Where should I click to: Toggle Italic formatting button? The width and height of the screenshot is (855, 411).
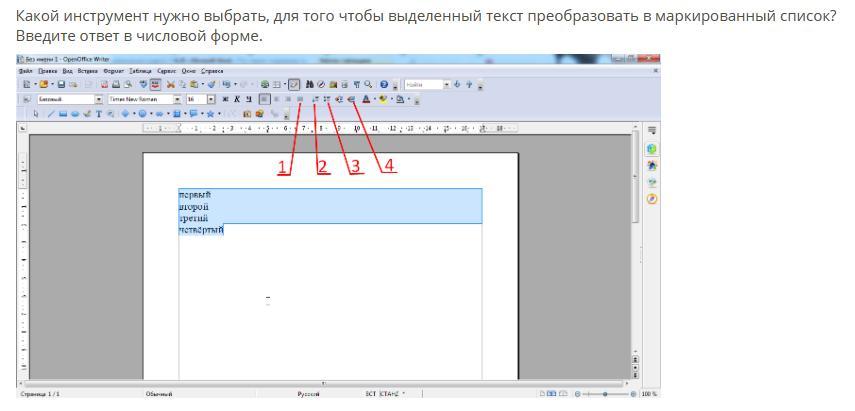click(237, 99)
